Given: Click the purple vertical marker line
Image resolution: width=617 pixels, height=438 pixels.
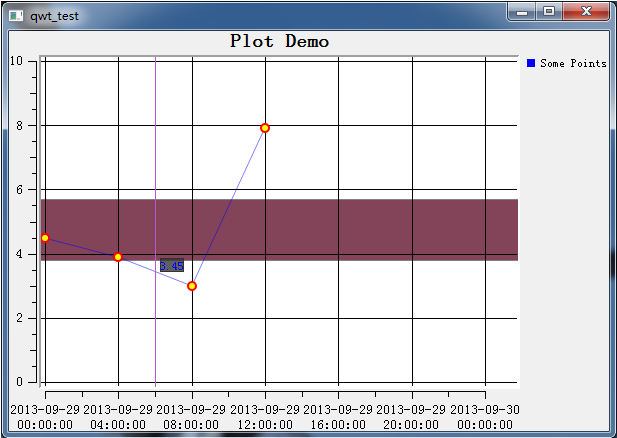Looking at the screenshot, I should tap(155, 222).
